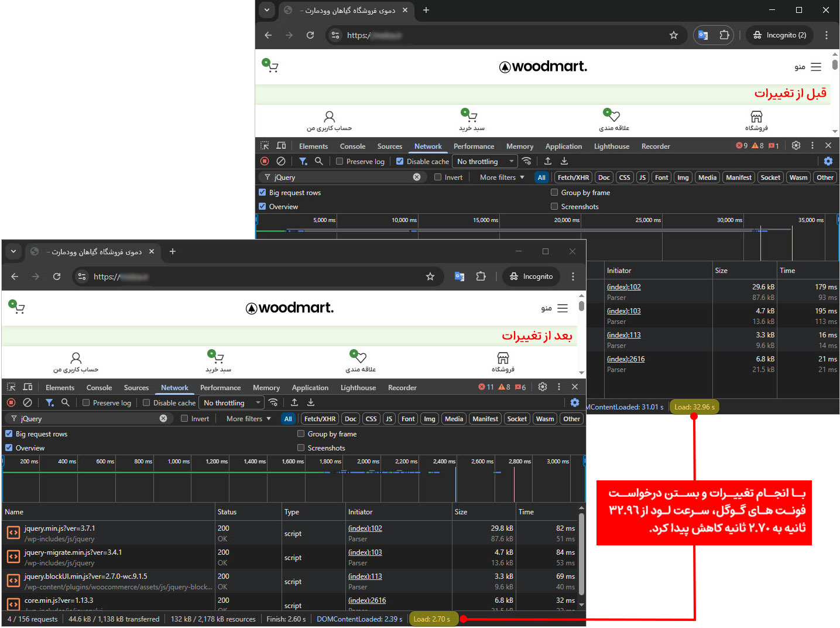Click the inspect element icon in the lower DevTools
This screenshot has height=628, width=840.
tap(11, 387)
